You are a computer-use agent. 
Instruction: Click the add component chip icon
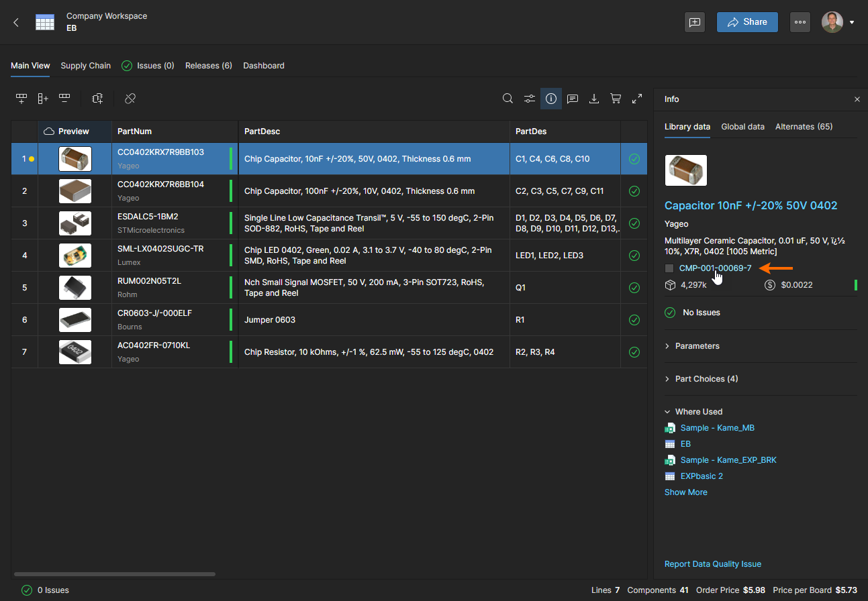click(x=97, y=99)
